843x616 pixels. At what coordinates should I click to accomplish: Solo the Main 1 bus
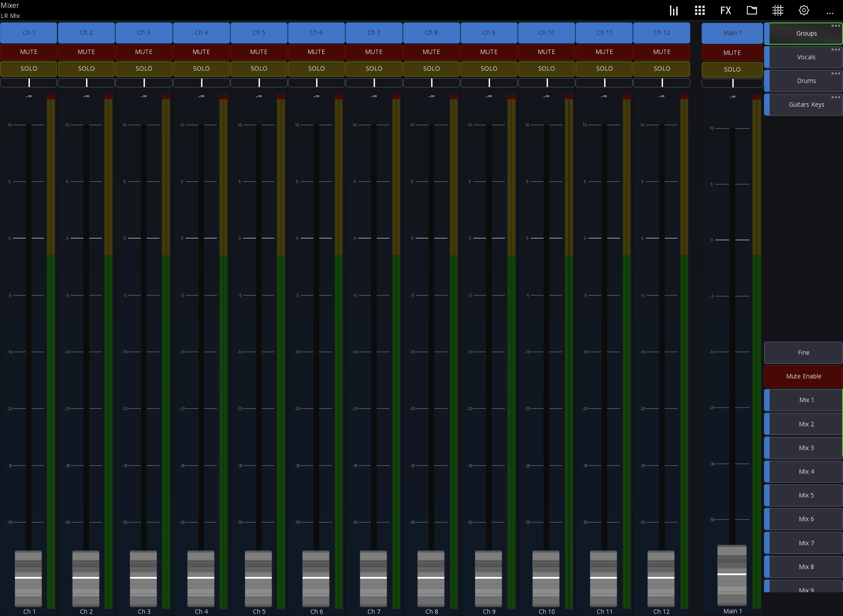click(x=732, y=69)
